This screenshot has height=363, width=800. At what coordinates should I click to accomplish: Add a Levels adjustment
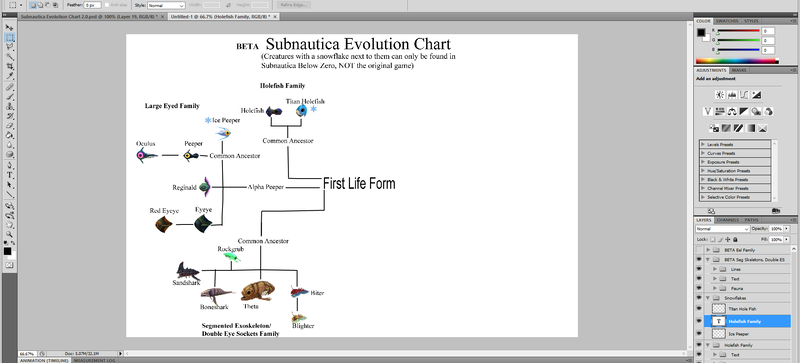click(732, 94)
